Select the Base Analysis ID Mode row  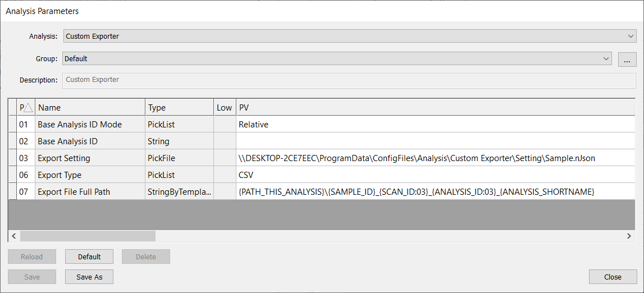pos(80,125)
